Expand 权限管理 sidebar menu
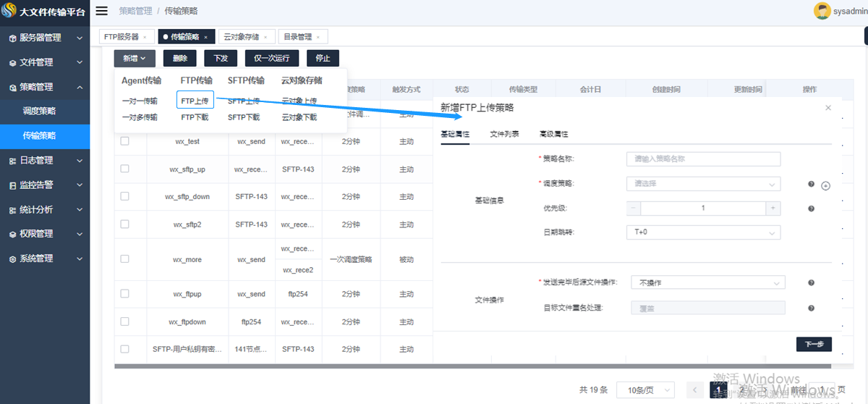Image resolution: width=868 pixels, height=404 pixels. click(x=45, y=234)
